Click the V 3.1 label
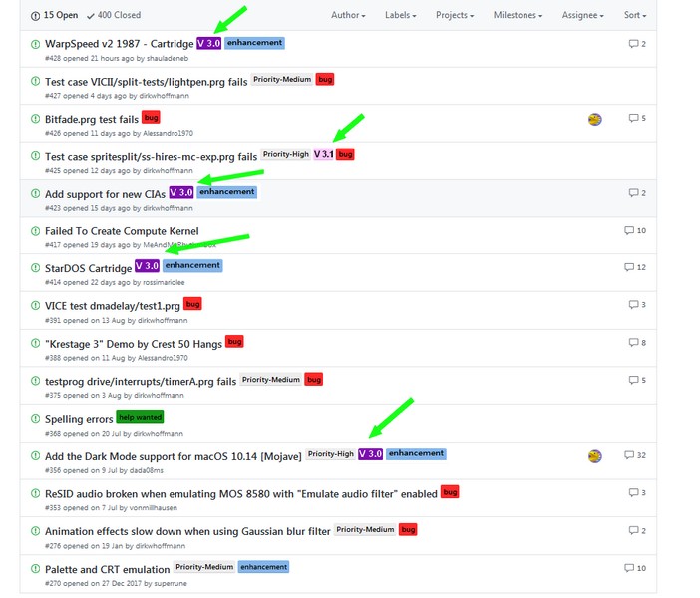The width and height of the screenshot is (700, 598). (x=324, y=154)
